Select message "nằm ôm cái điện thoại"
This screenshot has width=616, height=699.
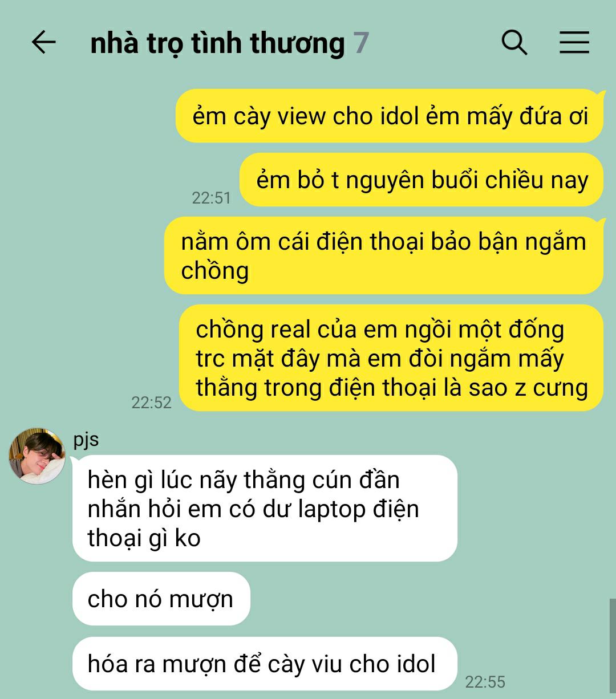coord(384,256)
